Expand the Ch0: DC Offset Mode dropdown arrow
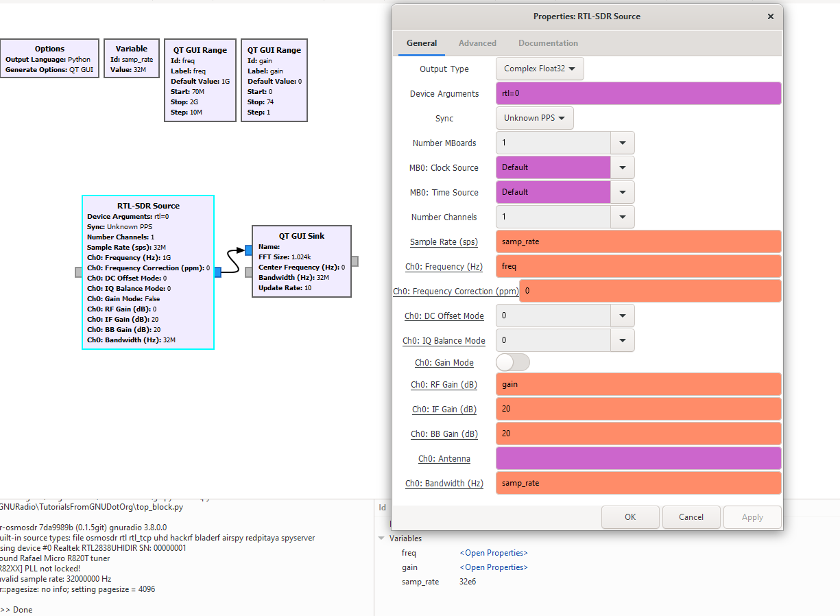 [623, 316]
